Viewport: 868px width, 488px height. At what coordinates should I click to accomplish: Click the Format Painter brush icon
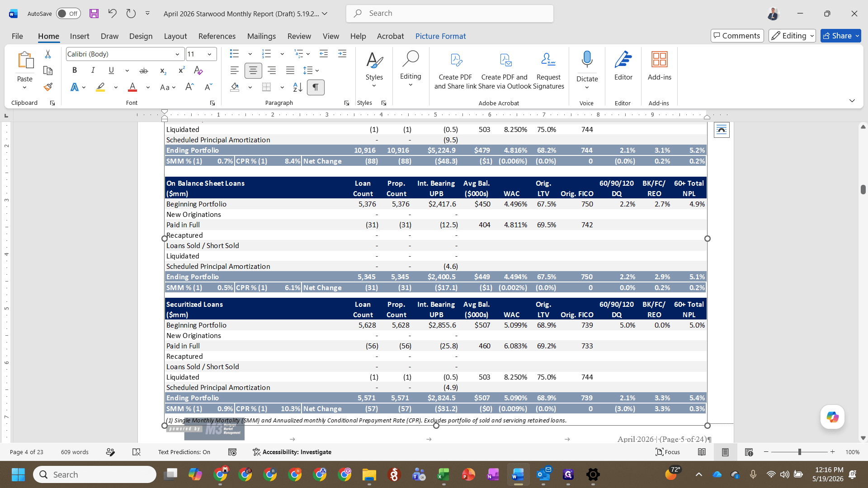[x=48, y=87]
